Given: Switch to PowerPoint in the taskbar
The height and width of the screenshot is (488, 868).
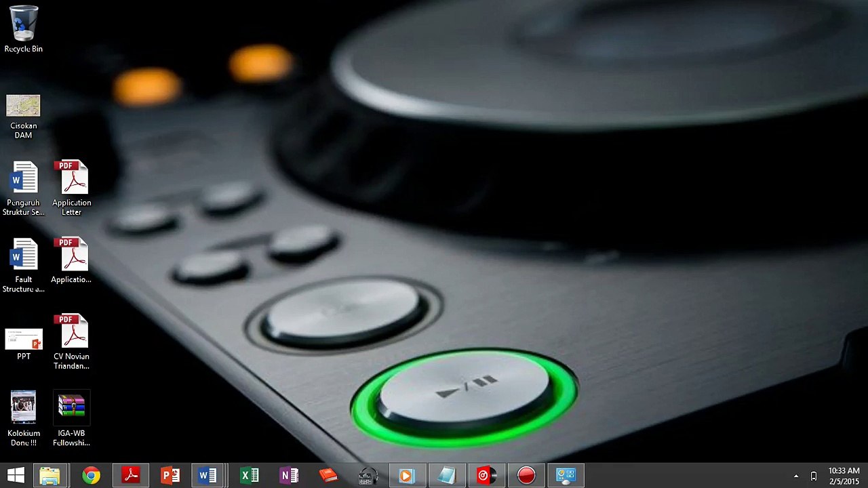Looking at the screenshot, I should 170,475.
